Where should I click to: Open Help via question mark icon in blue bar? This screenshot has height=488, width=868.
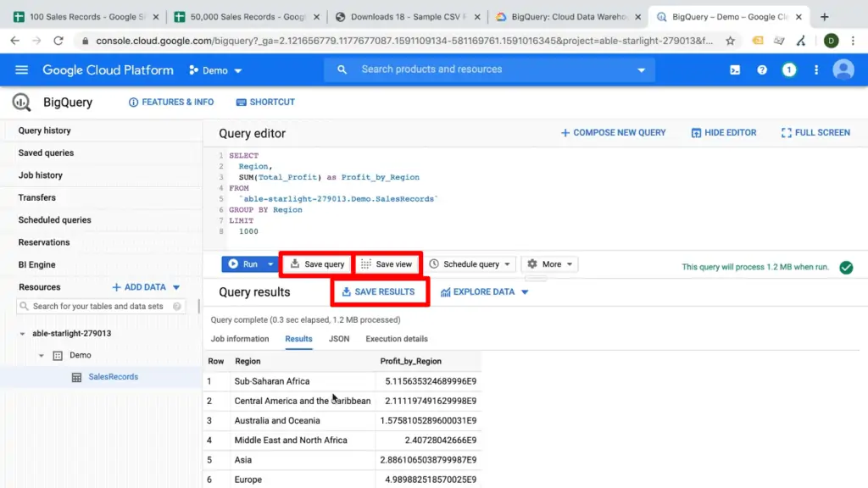(762, 70)
